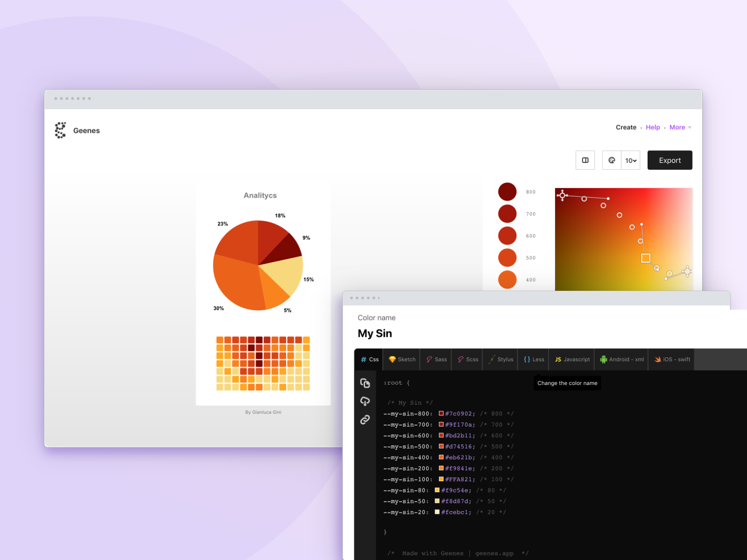This screenshot has width=747, height=560.
Task: Click the Change the color name tooltip
Action: click(x=567, y=383)
